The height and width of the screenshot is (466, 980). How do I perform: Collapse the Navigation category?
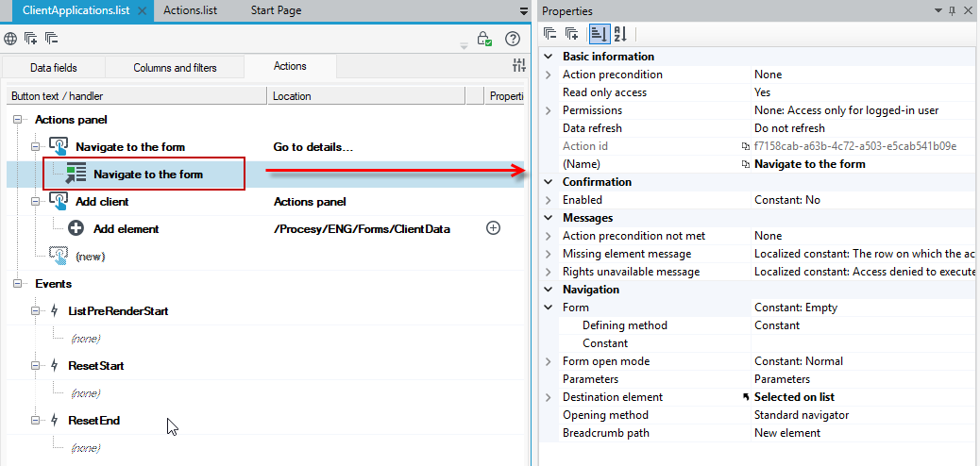549,290
